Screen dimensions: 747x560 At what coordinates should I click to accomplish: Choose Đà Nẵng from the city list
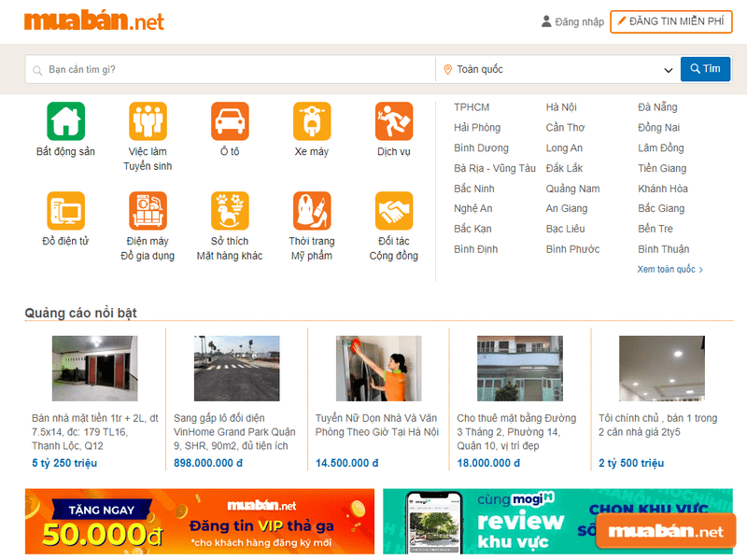657,107
